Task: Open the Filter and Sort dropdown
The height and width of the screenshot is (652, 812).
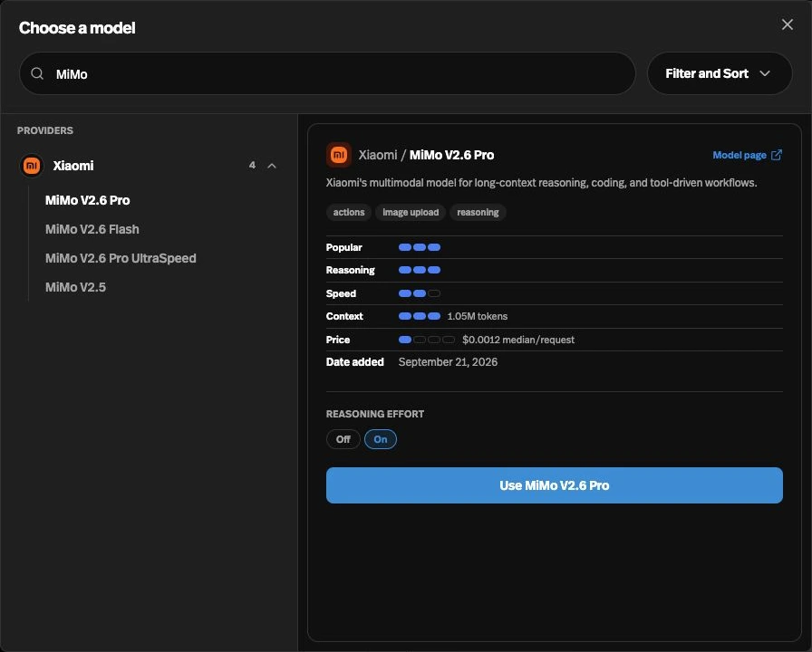Action: pos(720,73)
